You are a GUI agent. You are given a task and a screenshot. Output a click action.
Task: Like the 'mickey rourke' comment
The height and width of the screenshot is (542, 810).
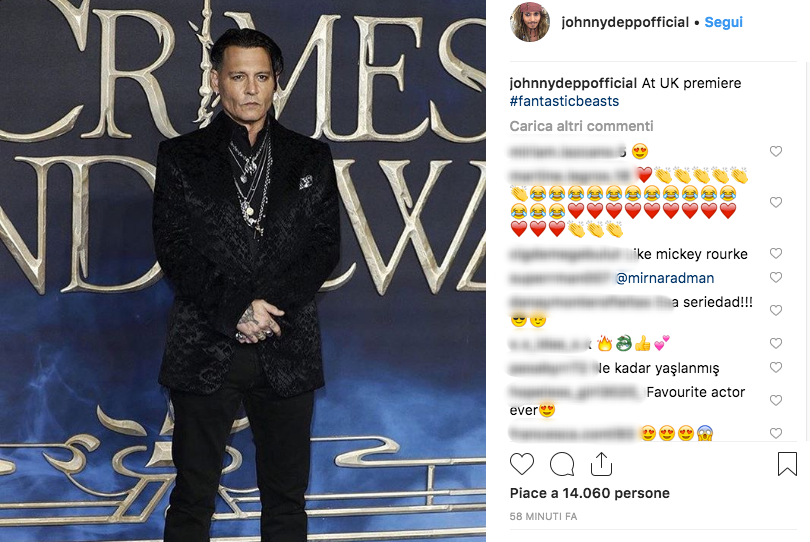(x=776, y=253)
